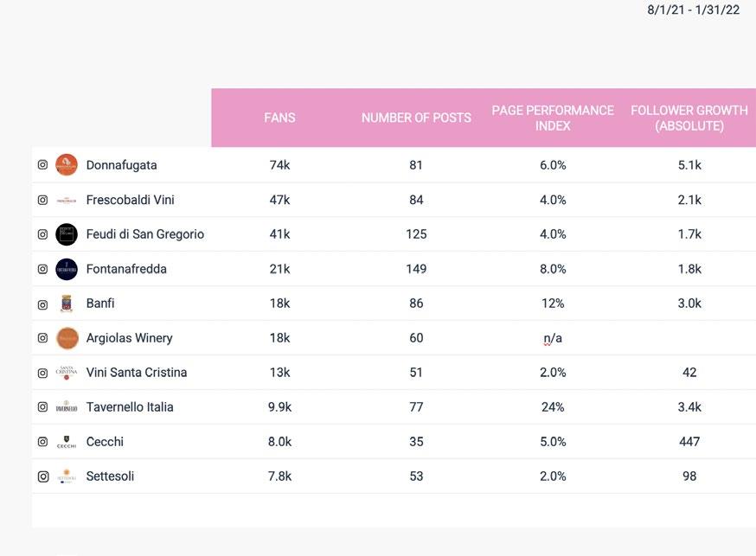Click the Feudi di San Gregorio logo
Image resolution: width=756 pixels, height=556 pixels.
point(67,234)
